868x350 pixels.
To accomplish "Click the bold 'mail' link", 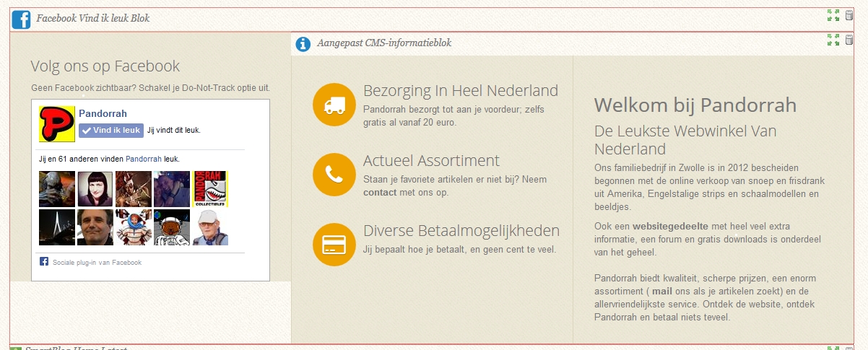I will point(662,291).
